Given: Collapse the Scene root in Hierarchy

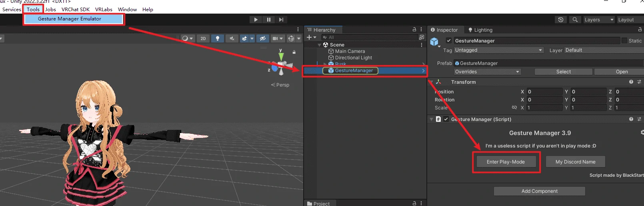Looking at the screenshot, I should pos(319,45).
